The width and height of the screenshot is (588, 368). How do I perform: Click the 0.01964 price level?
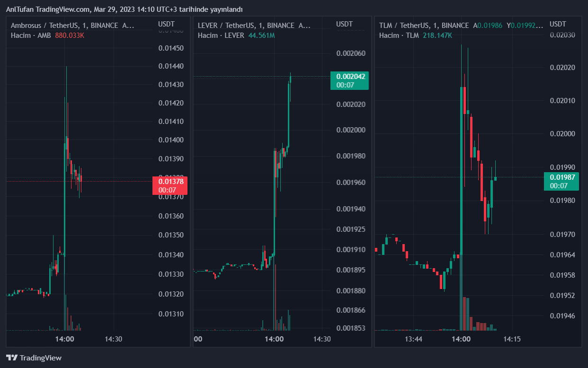[x=562, y=255]
